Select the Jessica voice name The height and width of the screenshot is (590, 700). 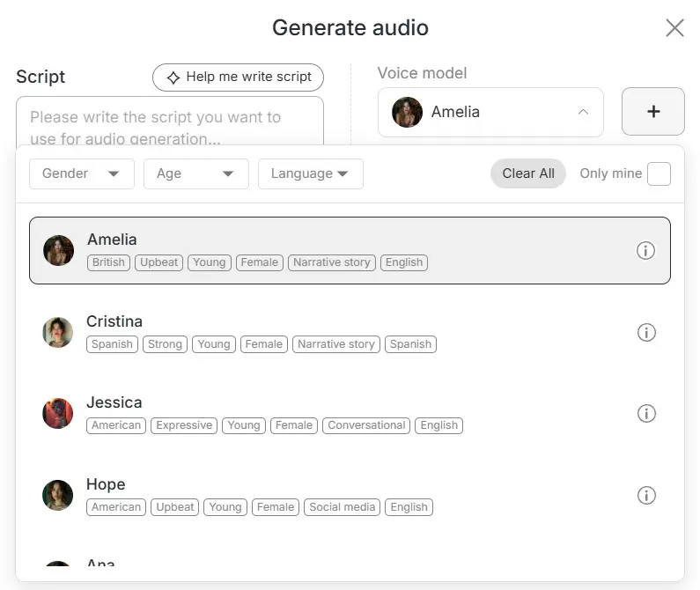(114, 402)
